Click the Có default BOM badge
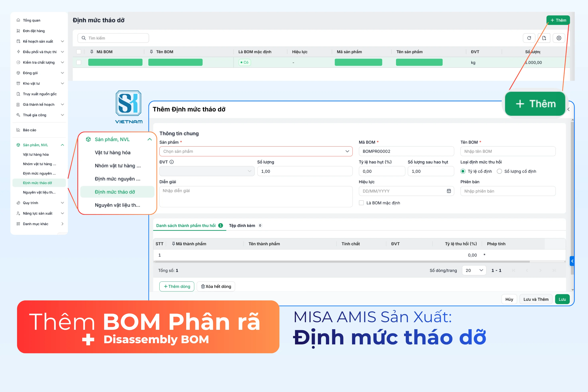This screenshot has width=588, height=392. (x=244, y=62)
